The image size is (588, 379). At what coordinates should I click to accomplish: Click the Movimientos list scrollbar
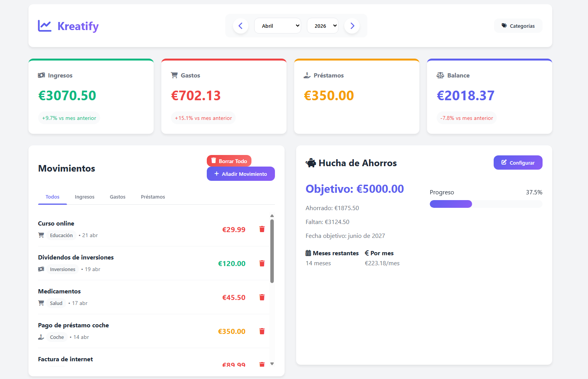tap(272, 251)
